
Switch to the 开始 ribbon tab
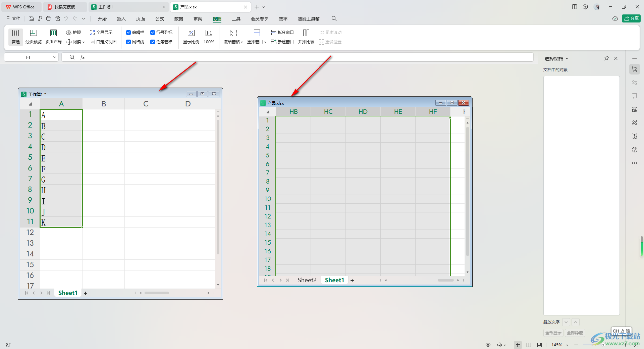tap(102, 19)
